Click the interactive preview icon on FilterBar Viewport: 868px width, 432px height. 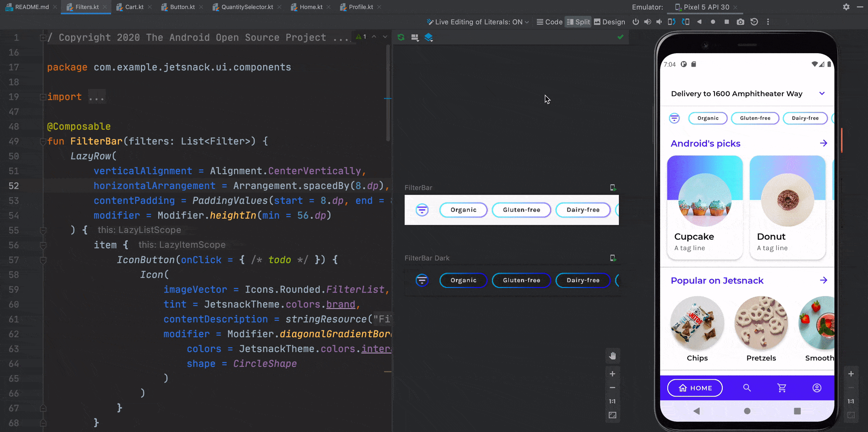coord(613,187)
